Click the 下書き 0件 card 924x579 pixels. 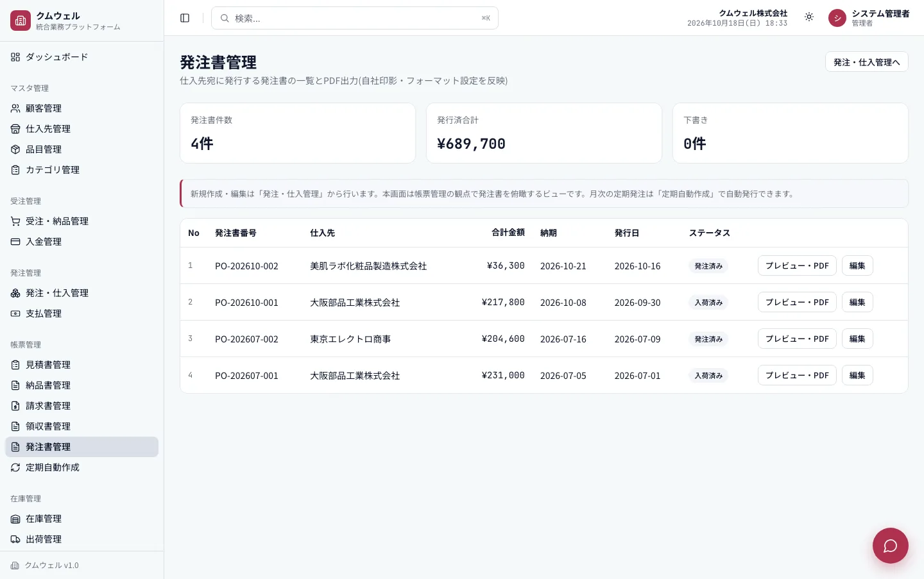click(791, 133)
